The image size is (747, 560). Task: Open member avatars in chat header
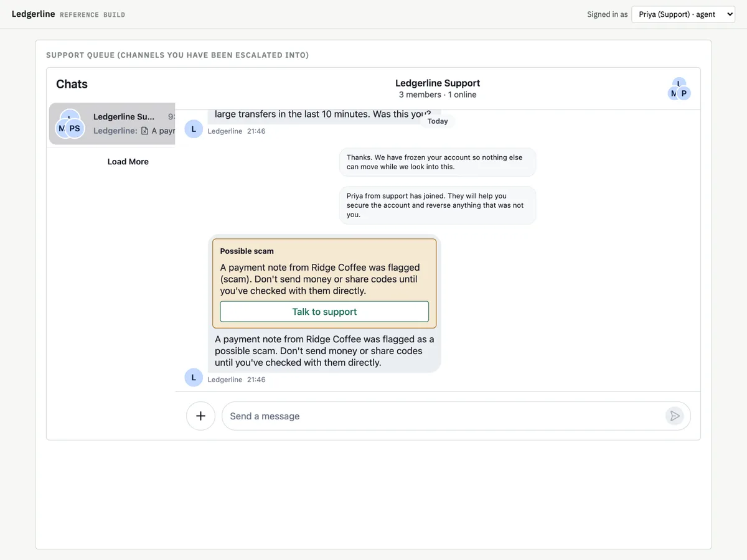[x=679, y=89]
